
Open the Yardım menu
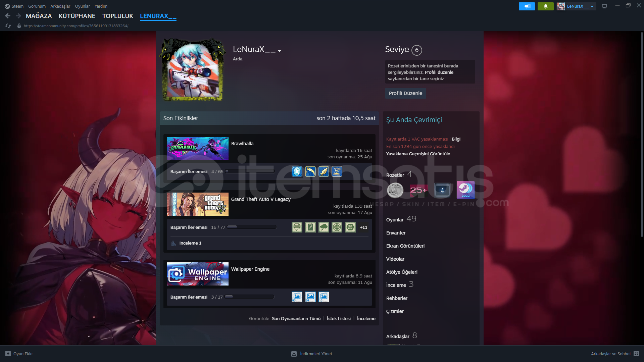click(x=101, y=6)
